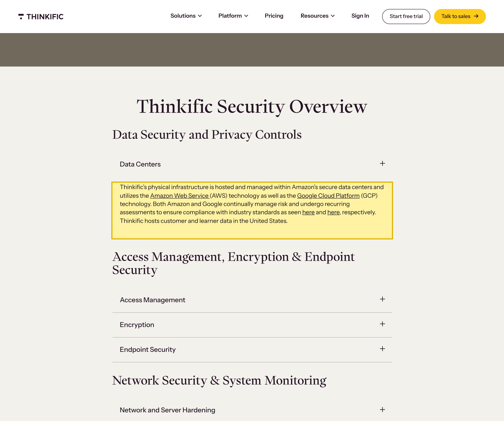
Task: Expand the Encryption section
Action: [x=252, y=325]
